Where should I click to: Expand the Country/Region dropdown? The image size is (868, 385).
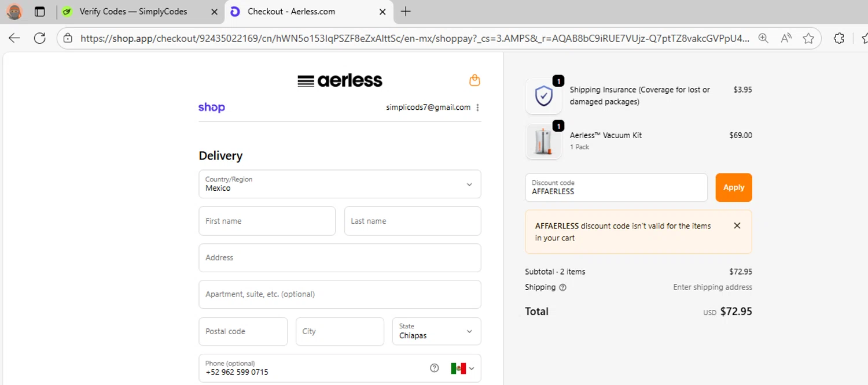click(x=340, y=184)
